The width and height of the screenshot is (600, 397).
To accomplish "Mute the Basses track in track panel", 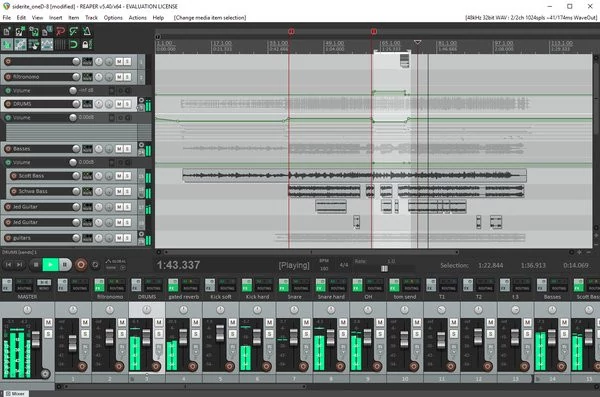I will 119,149.
